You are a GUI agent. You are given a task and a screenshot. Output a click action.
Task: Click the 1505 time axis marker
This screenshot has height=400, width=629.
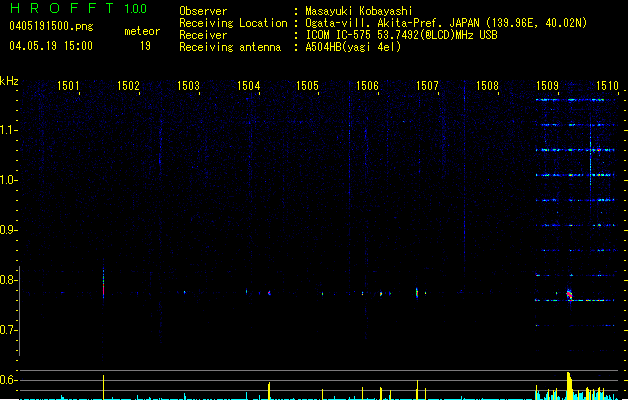[307, 85]
